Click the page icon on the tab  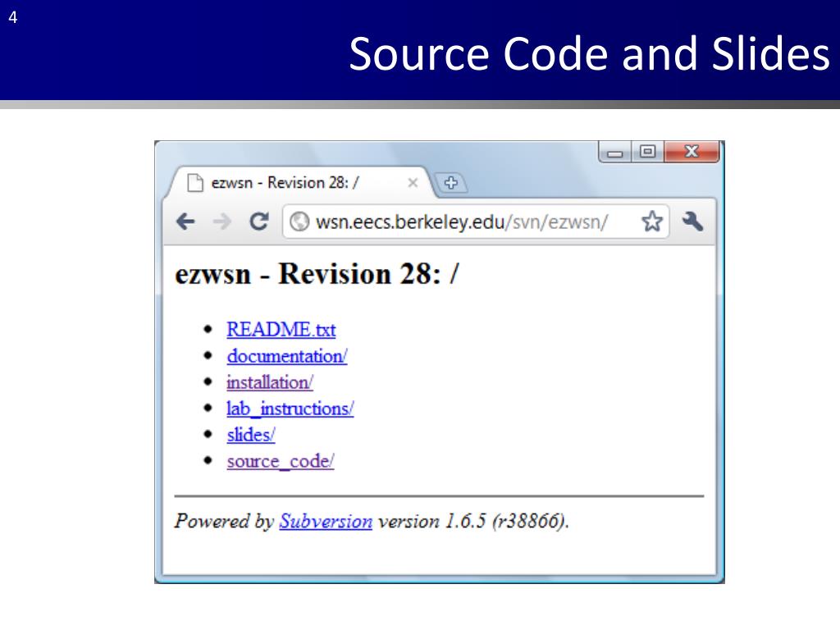pyautogui.click(x=195, y=183)
